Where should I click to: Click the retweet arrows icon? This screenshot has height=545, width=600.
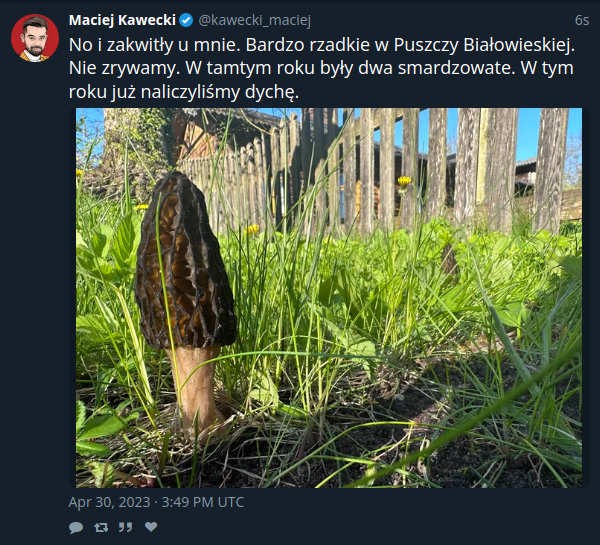[101, 527]
